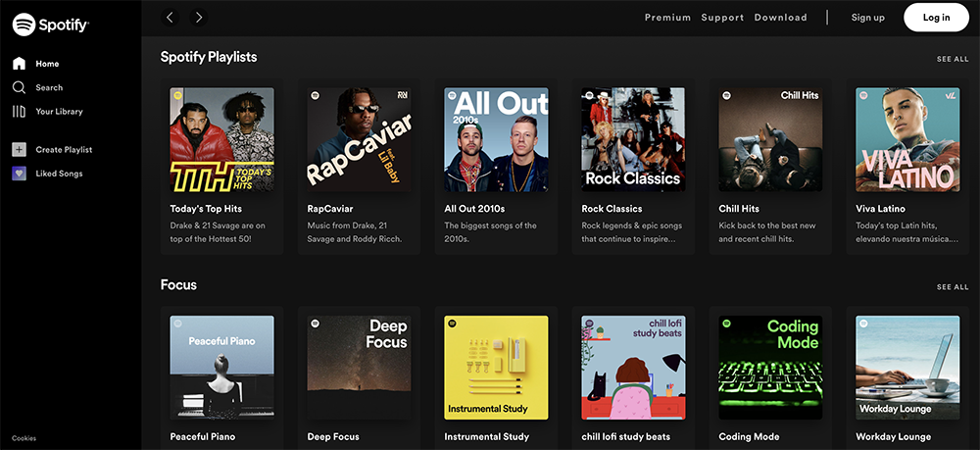Open All Out 2010s cover art

(496, 139)
